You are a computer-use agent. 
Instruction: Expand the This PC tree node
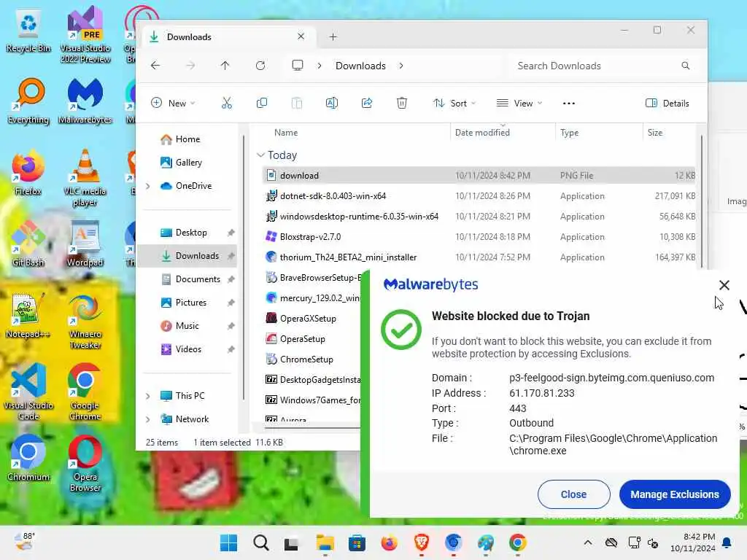[148, 396]
